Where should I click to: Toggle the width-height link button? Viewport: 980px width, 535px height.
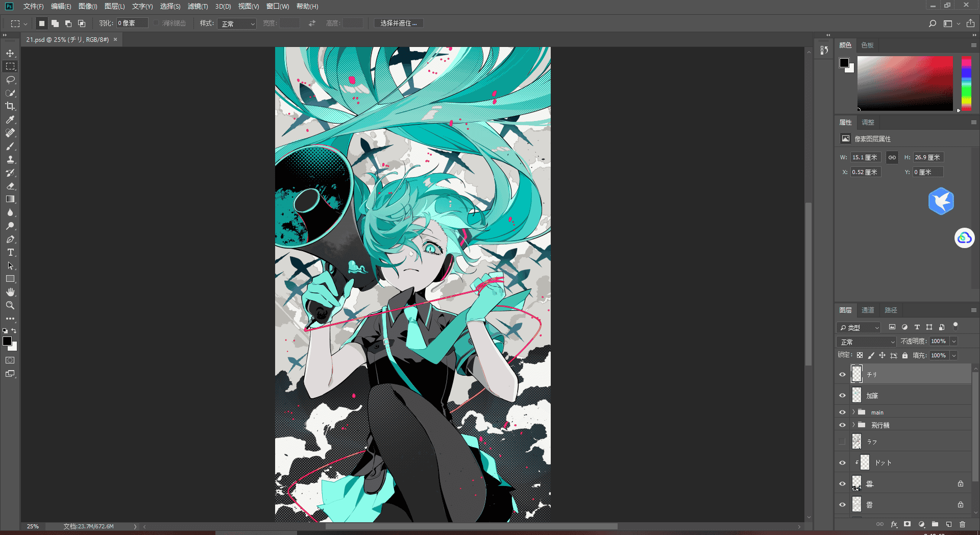point(892,157)
